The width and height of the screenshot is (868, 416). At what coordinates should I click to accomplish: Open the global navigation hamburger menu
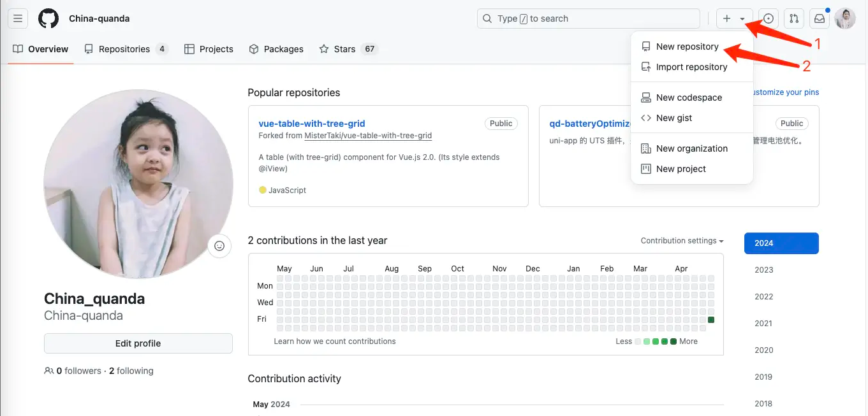[17, 18]
